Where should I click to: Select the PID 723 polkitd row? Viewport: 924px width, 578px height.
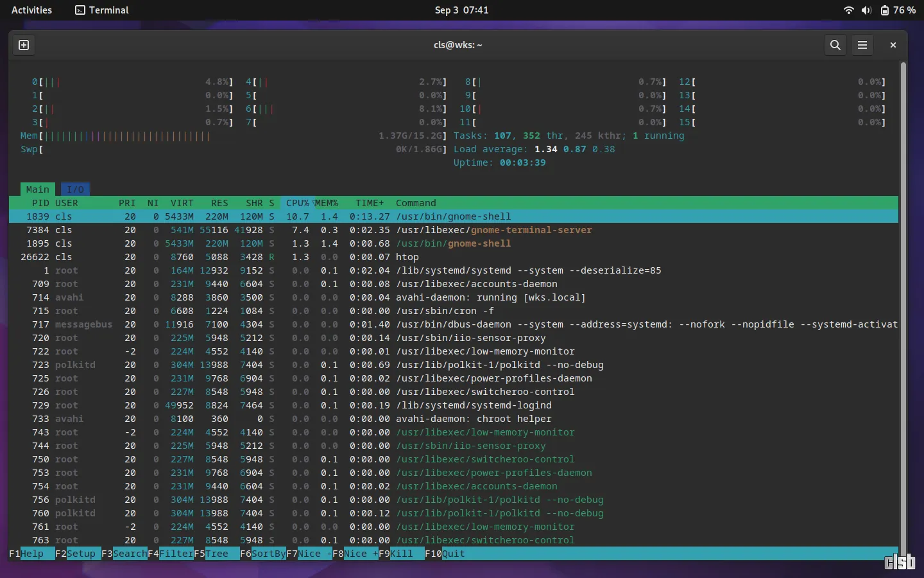click(x=454, y=365)
